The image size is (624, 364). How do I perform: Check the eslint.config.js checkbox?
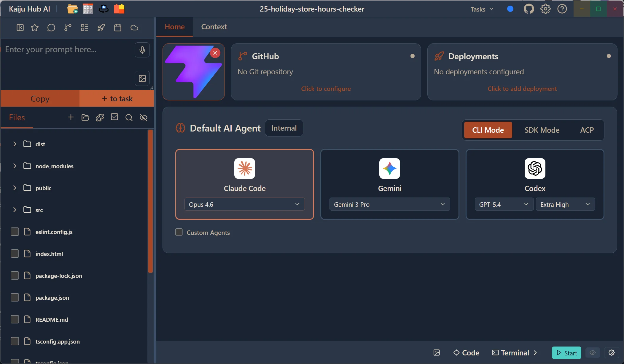point(15,232)
